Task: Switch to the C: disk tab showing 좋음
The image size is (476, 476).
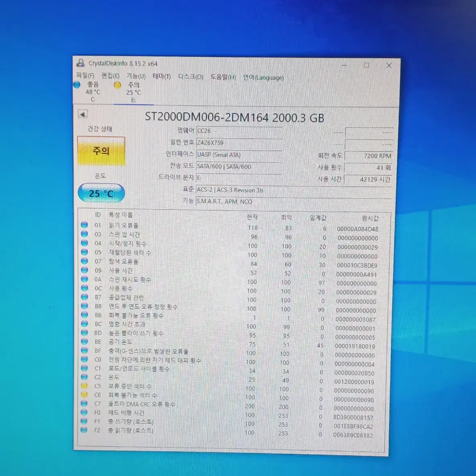Action: tap(92, 91)
